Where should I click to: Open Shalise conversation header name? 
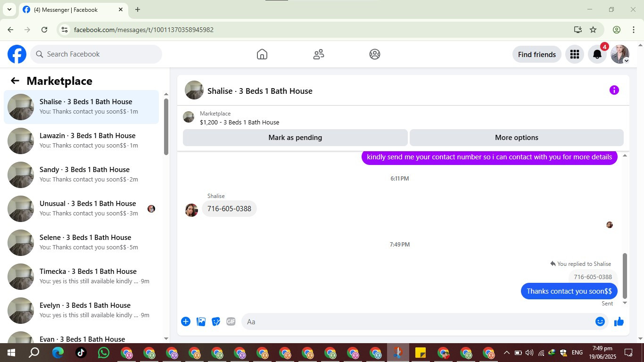click(260, 91)
